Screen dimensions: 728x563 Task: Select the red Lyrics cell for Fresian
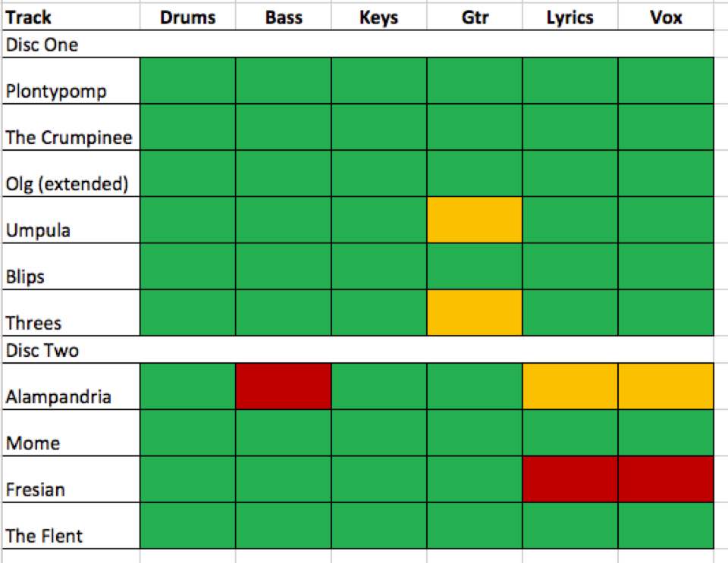[570, 479]
